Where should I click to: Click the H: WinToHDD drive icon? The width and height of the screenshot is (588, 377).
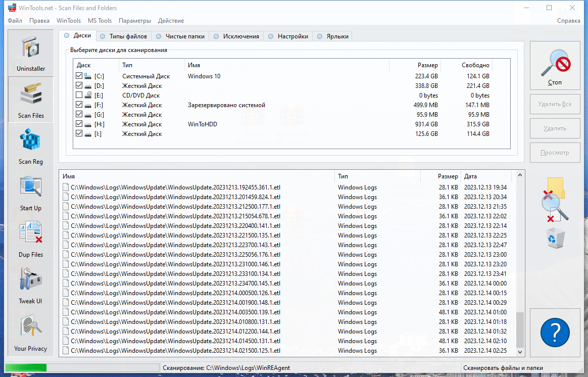coord(88,124)
